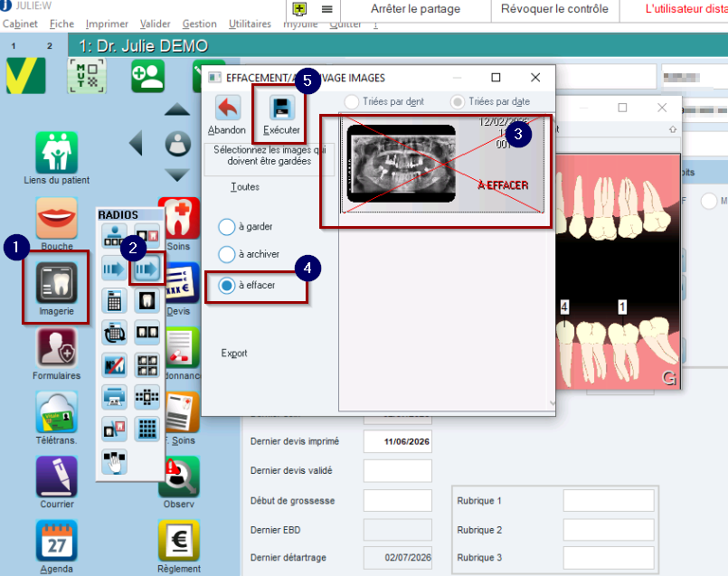Open the Règlement euro icon
This screenshot has width=728, height=576.
click(179, 542)
